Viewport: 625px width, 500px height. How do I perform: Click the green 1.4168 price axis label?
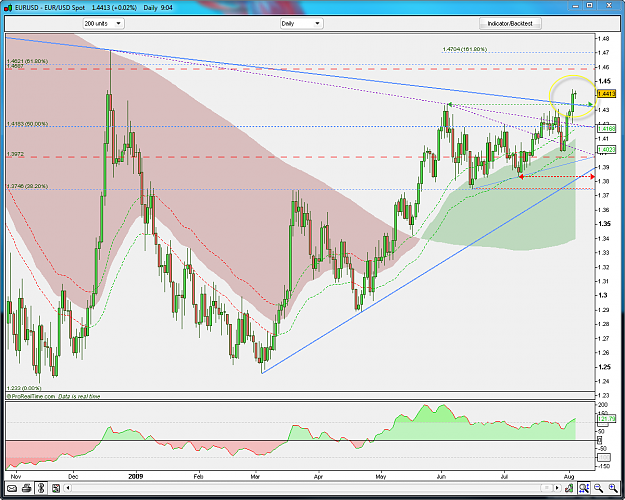coord(607,128)
